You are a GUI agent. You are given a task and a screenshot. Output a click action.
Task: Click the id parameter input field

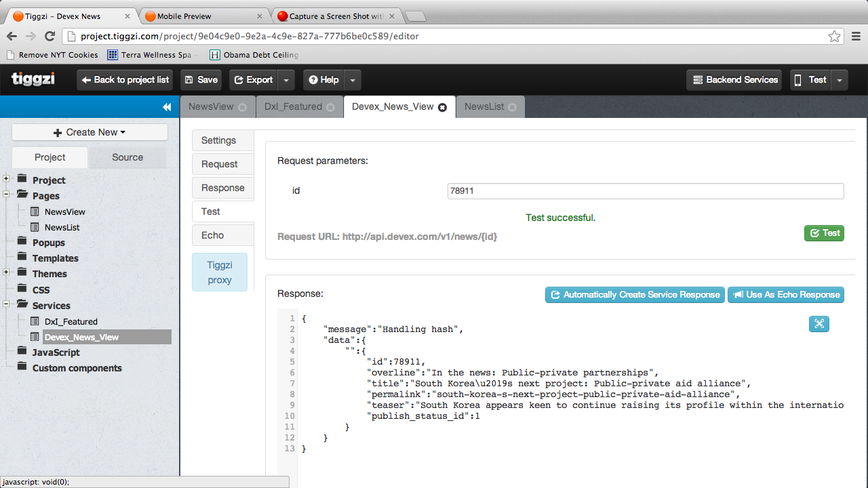[x=645, y=191]
